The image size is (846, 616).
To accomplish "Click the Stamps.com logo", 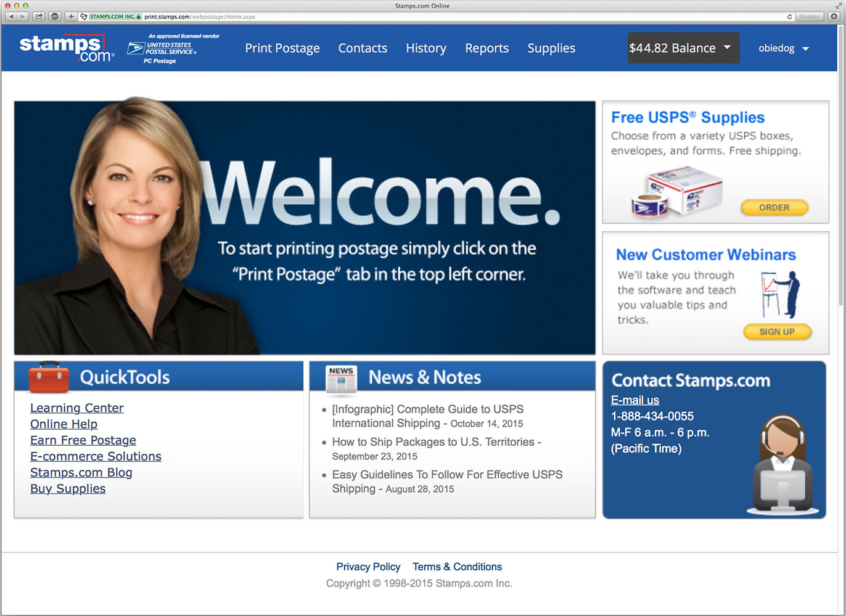I will click(x=66, y=48).
